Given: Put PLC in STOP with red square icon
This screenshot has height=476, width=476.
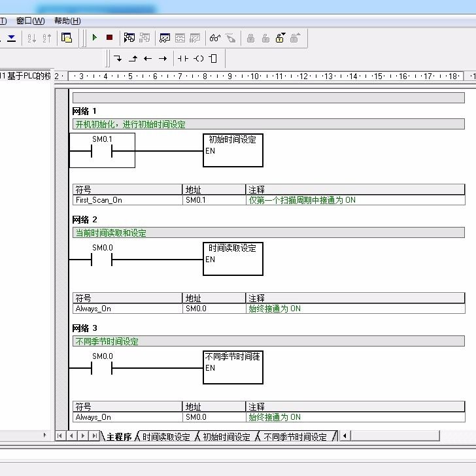Looking at the screenshot, I should point(110,38).
